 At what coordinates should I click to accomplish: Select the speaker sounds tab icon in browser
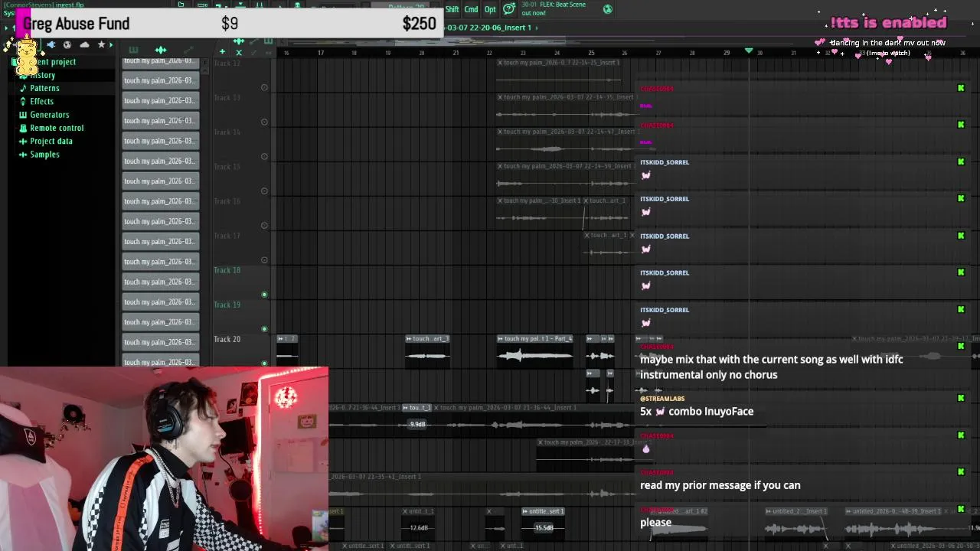coord(51,45)
